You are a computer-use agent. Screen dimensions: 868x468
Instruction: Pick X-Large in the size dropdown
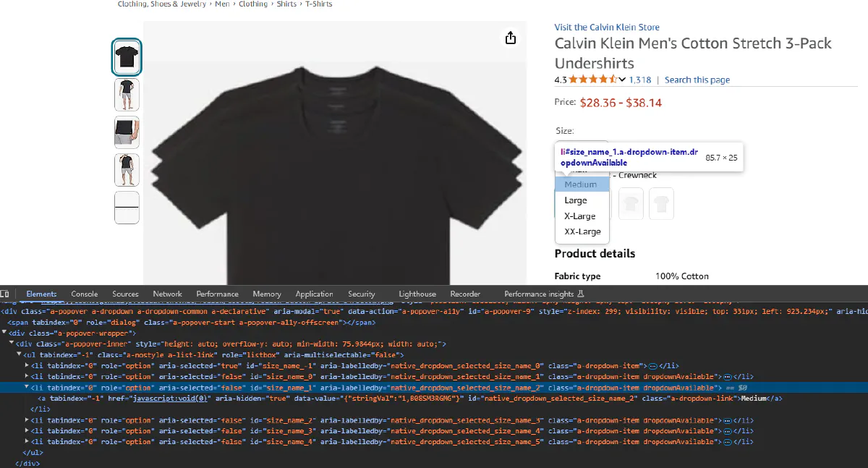click(x=582, y=216)
